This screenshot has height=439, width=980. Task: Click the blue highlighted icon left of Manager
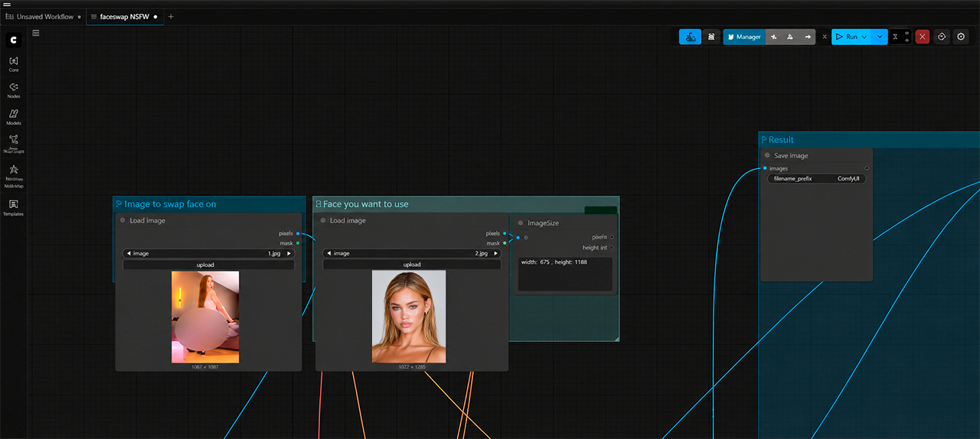coord(690,37)
